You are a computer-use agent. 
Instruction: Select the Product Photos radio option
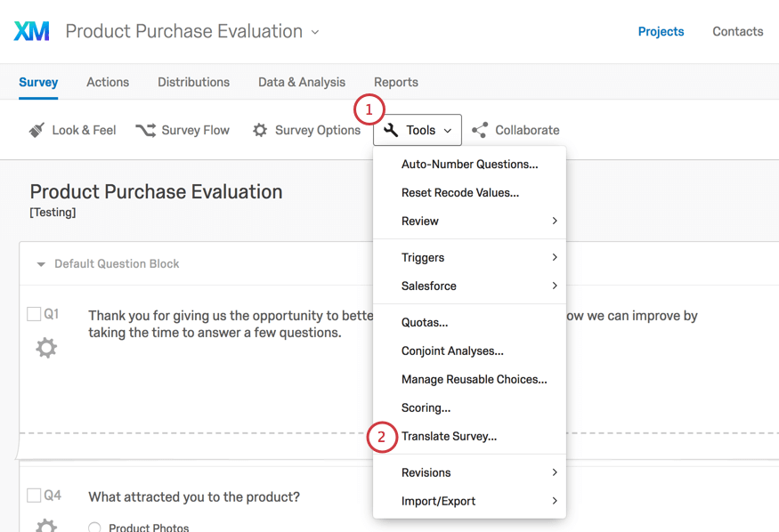coord(94,528)
